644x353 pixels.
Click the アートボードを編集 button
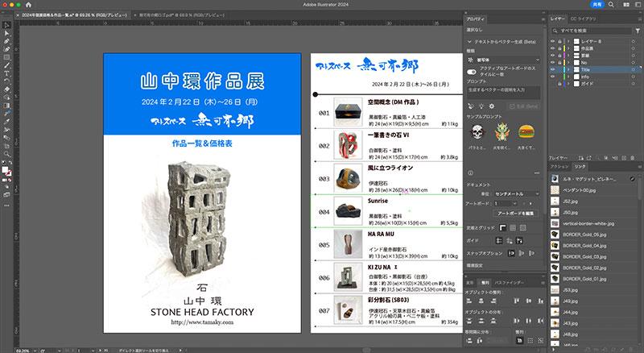tap(514, 213)
